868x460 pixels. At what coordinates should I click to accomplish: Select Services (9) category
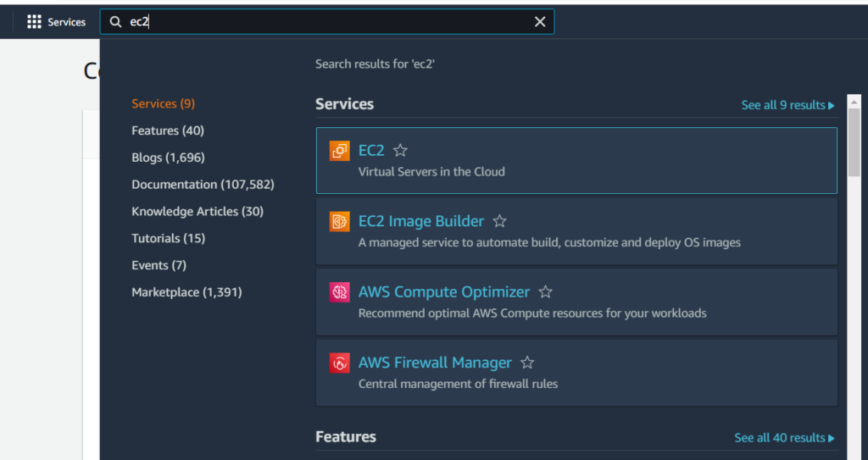[164, 103]
